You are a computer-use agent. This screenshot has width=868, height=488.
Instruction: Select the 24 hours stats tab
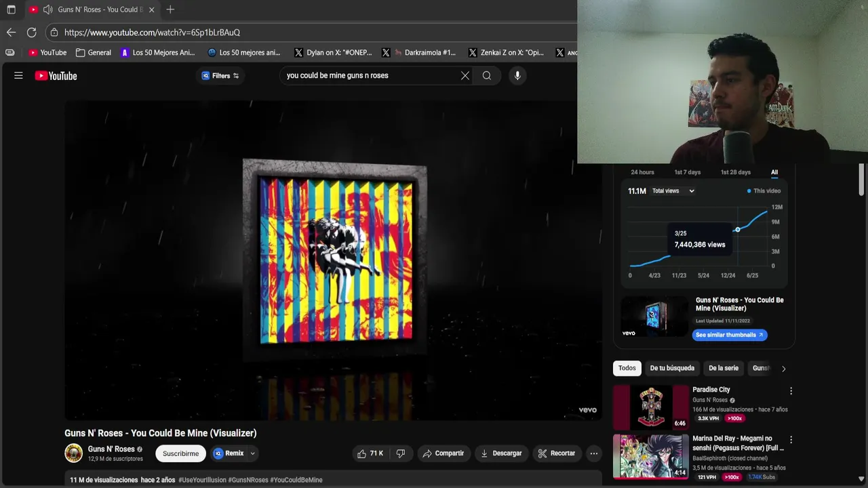click(x=642, y=172)
